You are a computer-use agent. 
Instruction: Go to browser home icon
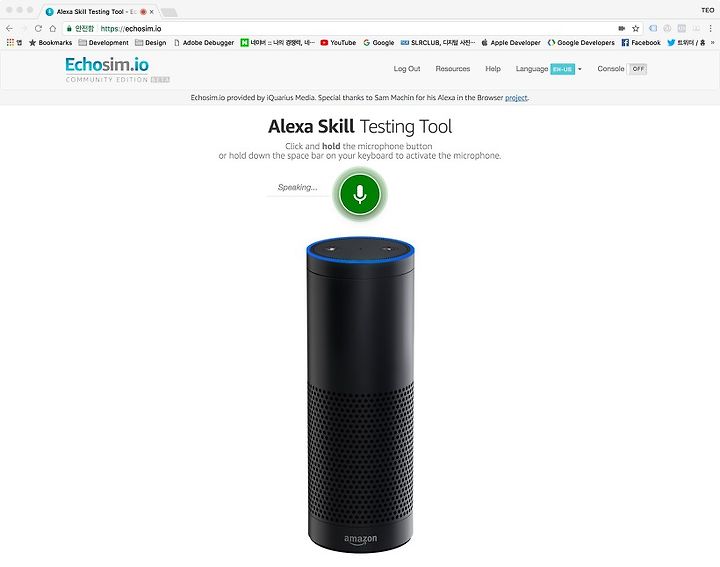pos(53,28)
